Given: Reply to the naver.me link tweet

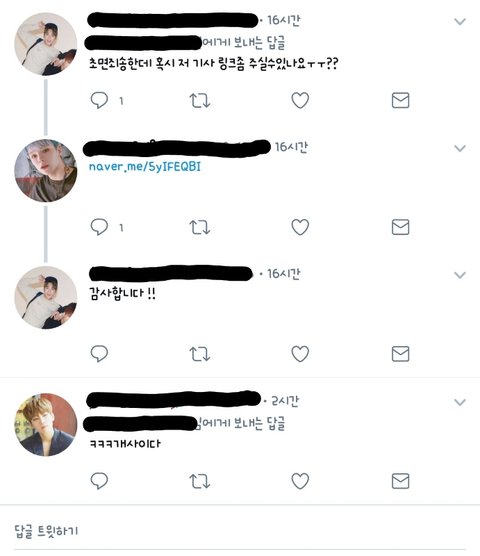Looking at the screenshot, I should click(99, 227).
